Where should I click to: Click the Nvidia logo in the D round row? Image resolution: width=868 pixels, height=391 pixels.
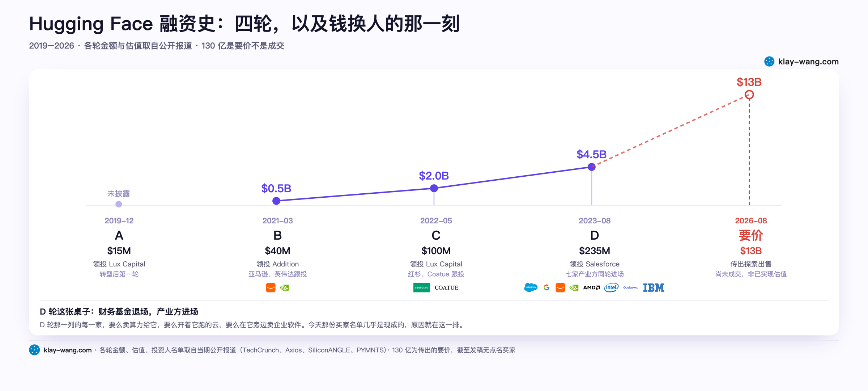pos(574,287)
